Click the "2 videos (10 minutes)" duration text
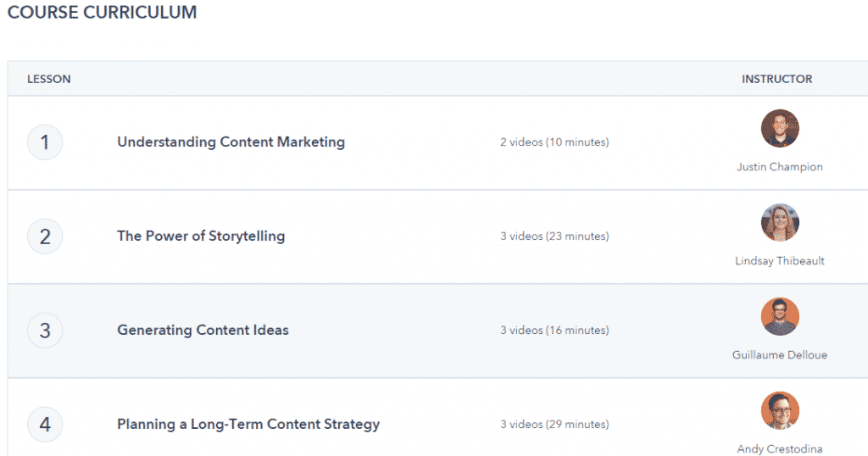Screen dimensions: 868x456 (x=554, y=142)
